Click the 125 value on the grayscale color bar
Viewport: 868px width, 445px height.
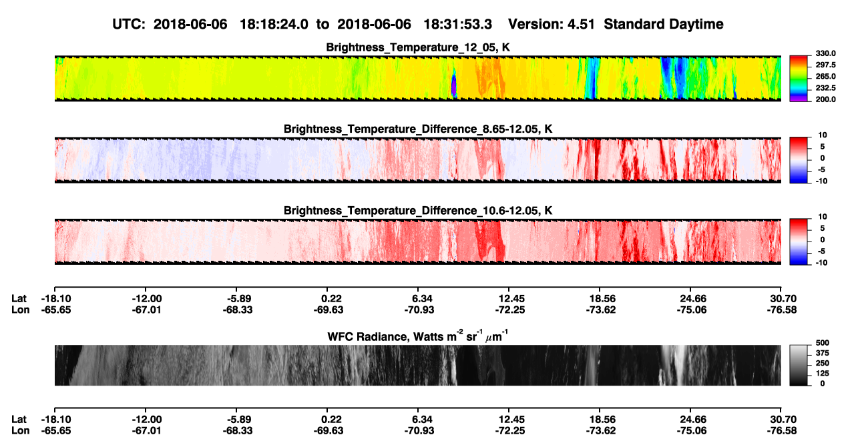tap(821, 373)
